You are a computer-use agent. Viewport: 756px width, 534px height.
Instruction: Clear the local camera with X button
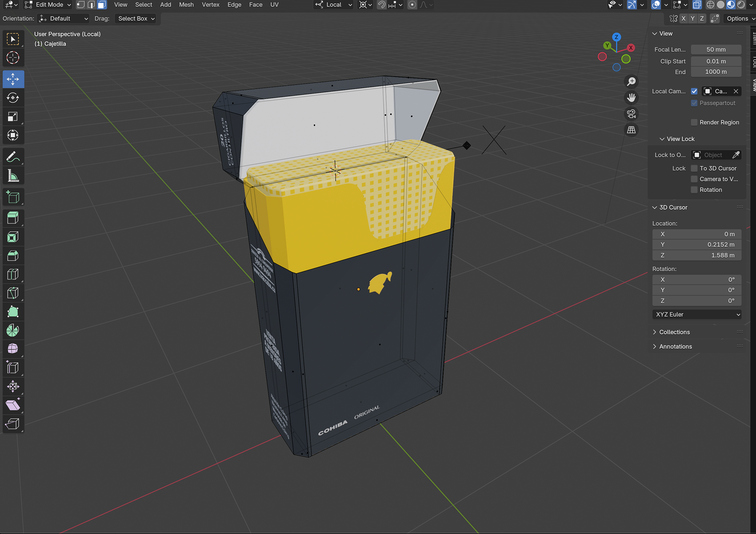(736, 91)
